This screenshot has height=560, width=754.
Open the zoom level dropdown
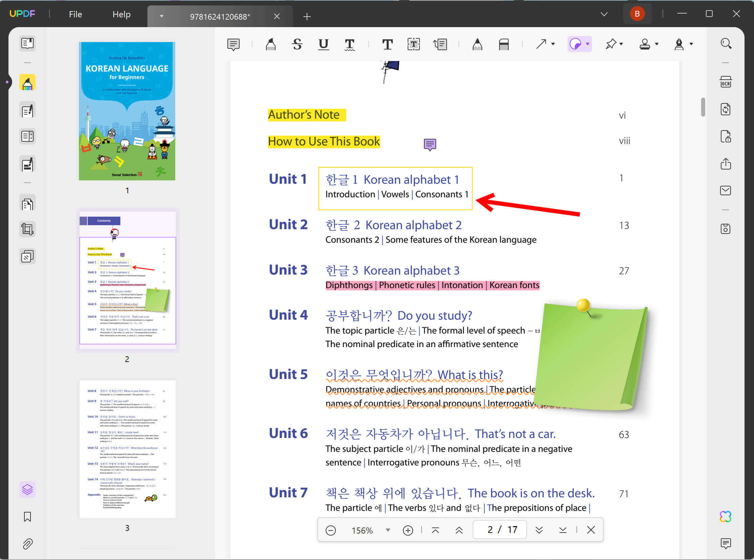pos(388,529)
